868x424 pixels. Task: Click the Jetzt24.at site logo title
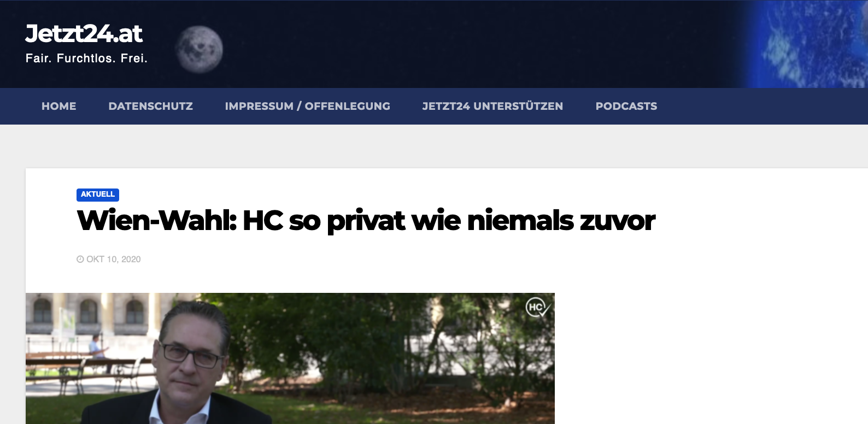pyautogui.click(x=84, y=34)
